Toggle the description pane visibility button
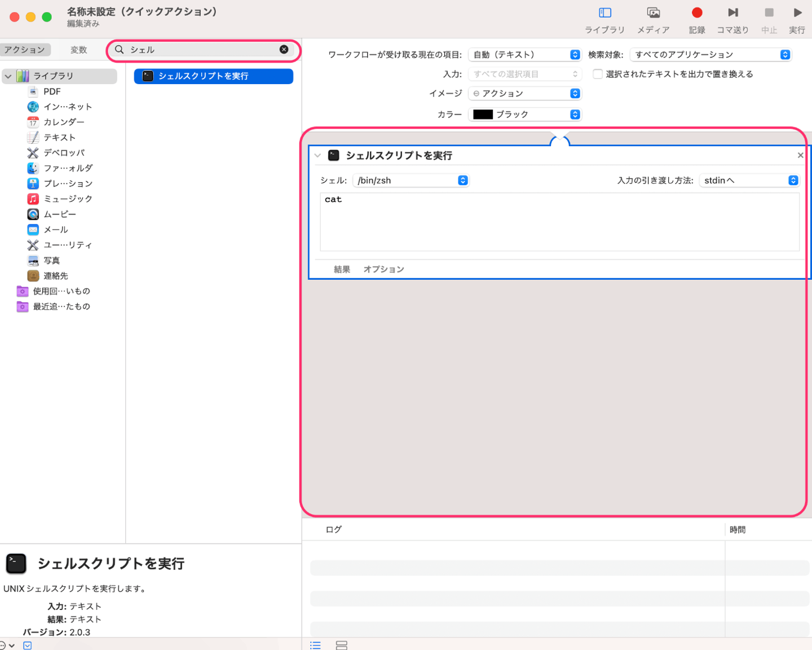The width and height of the screenshot is (812, 650). tap(28, 645)
